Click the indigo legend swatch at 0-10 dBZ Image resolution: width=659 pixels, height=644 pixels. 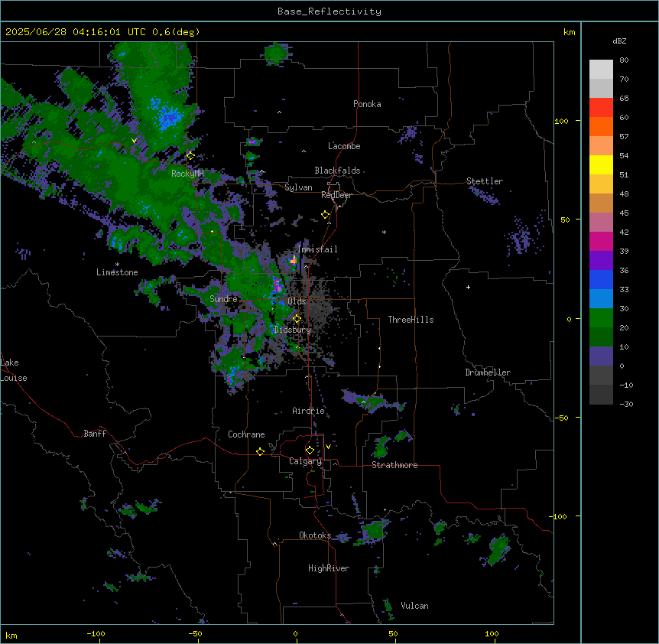(x=601, y=356)
